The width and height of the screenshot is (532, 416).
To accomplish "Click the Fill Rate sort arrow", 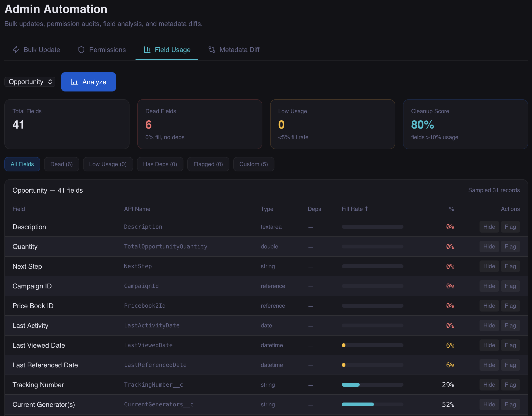I will pyautogui.click(x=366, y=209).
